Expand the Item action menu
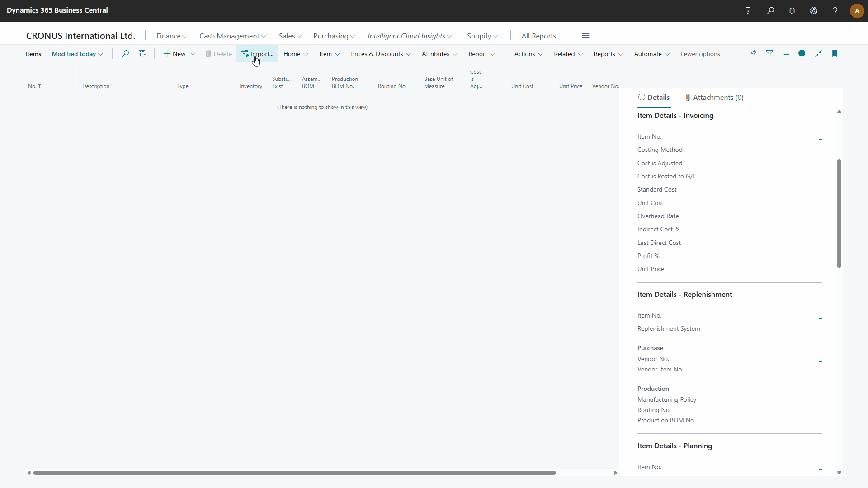The width and height of the screenshot is (868, 488). pos(330,54)
